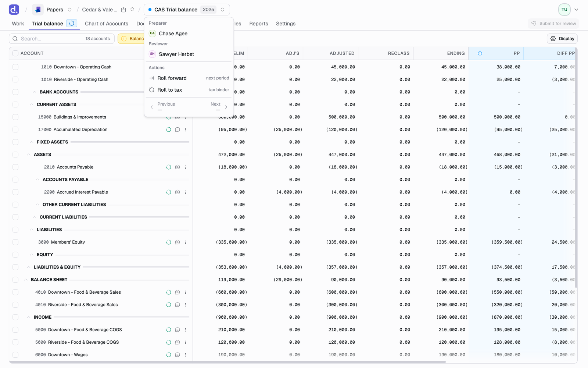
Task: Open comments for Accumulated Depreciation row
Action: point(178,130)
